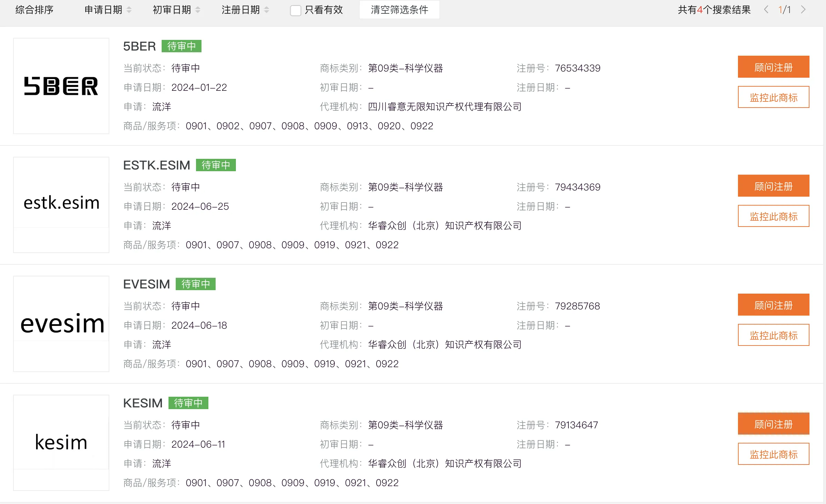The width and height of the screenshot is (826, 504).
Task: Click 清空筛选条件 button
Action: [x=399, y=10]
